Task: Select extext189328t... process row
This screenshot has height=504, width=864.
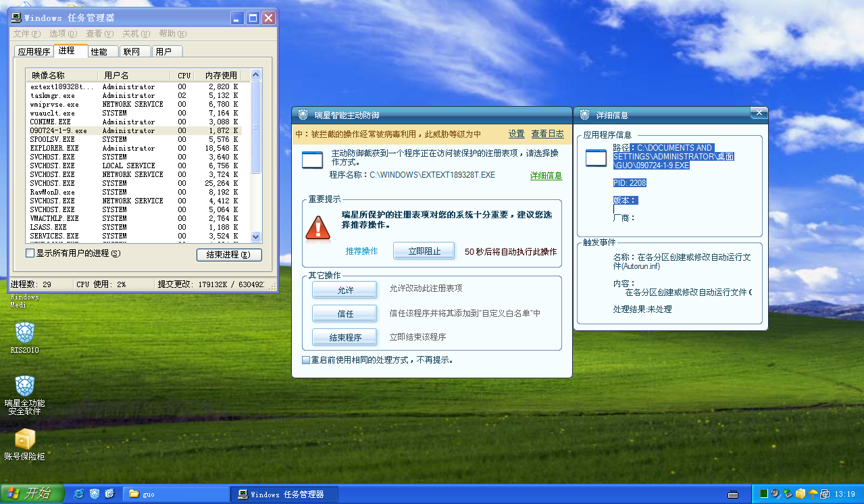Action: click(x=134, y=86)
